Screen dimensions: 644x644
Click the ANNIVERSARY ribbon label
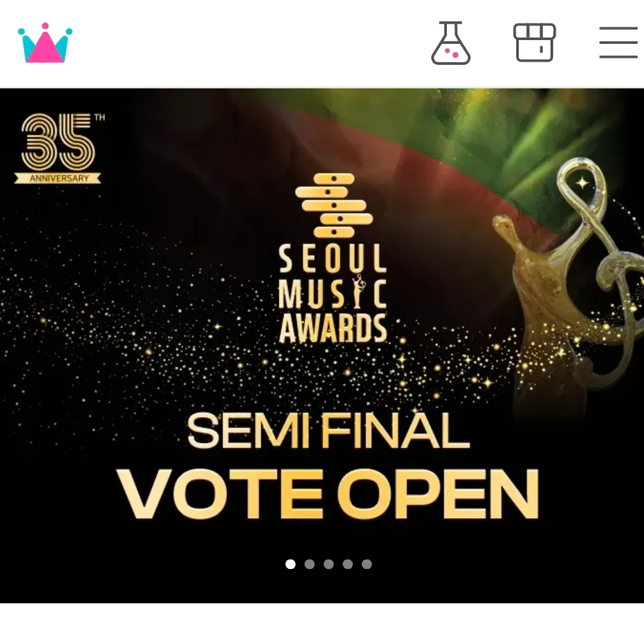click(x=58, y=178)
